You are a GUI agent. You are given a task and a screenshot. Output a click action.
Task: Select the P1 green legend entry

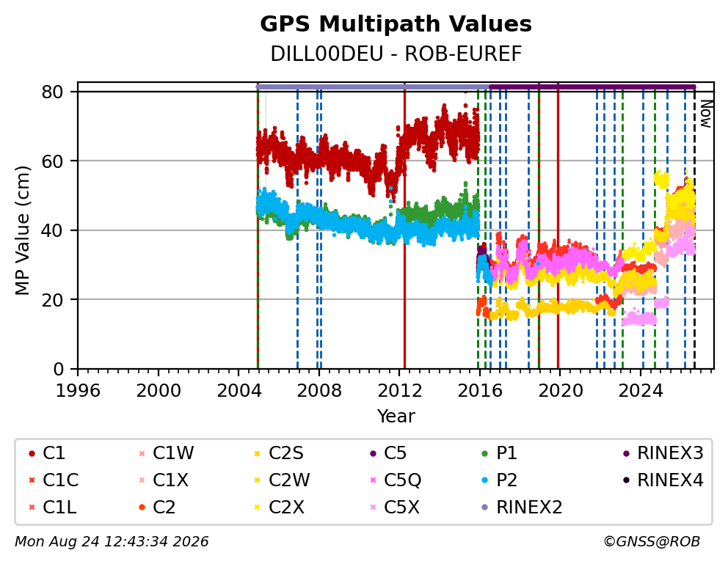(500, 453)
